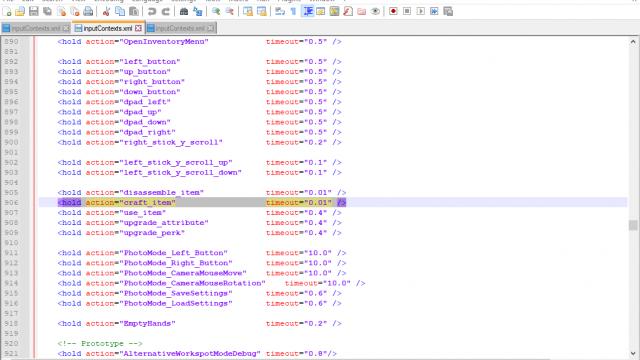Copy selection with the toolbar Copy icon
640x360 pixels.
pos(120,11)
